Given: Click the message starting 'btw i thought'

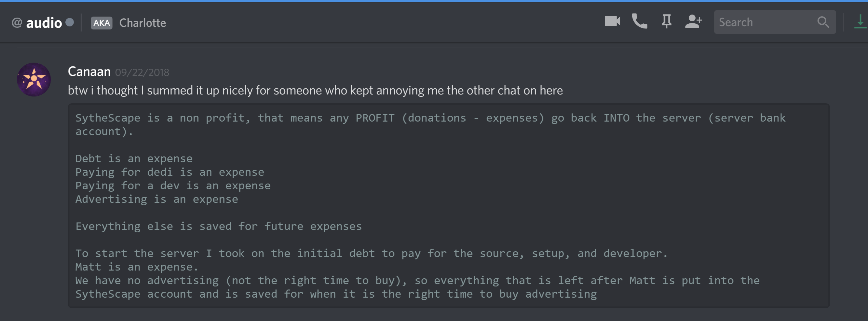Looking at the screenshot, I should 315,90.
